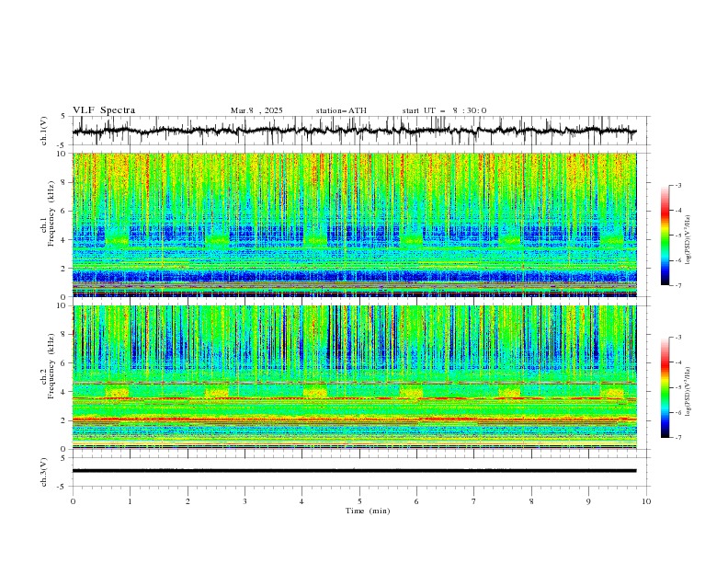Viewport: 728px width, 563px height.
Task: Click the ch.2 spectrogram plot area
Action: 354,377
